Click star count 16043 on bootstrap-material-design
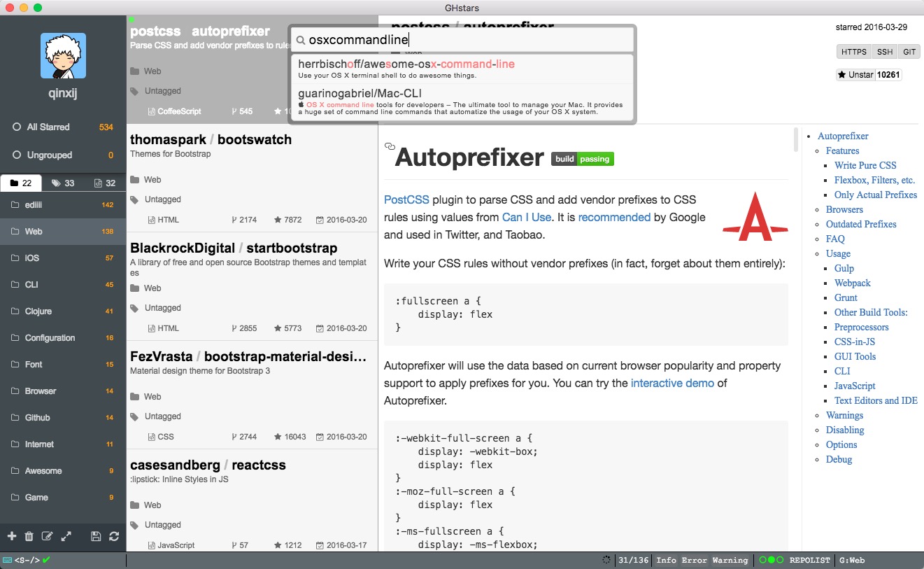The image size is (924, 569). [290, 437]
